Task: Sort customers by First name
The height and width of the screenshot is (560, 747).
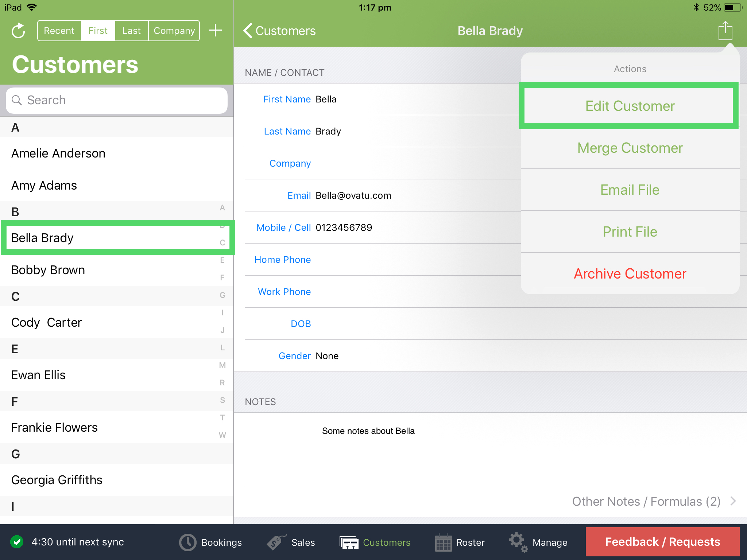Action: coord(97,31)
